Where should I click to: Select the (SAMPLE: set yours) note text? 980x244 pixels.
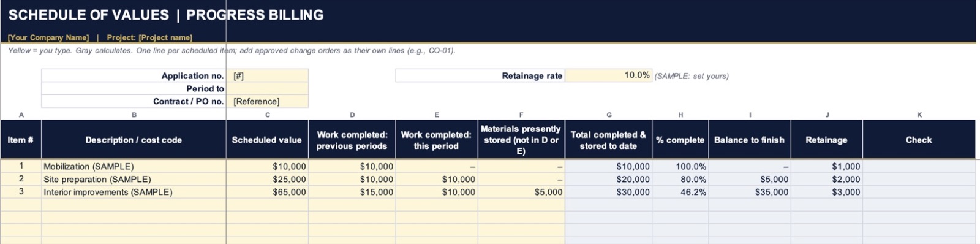click(x=692, y=76)
